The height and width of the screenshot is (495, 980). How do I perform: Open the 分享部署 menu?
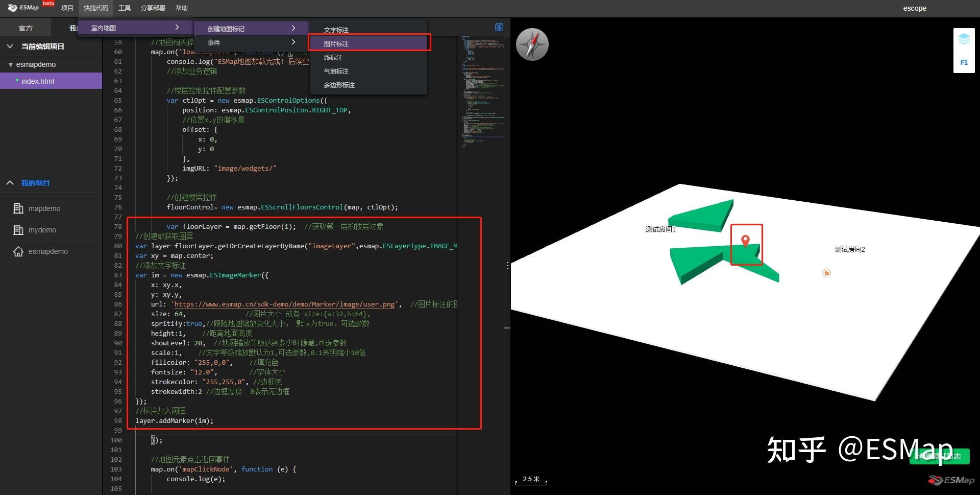click(153, 8)
